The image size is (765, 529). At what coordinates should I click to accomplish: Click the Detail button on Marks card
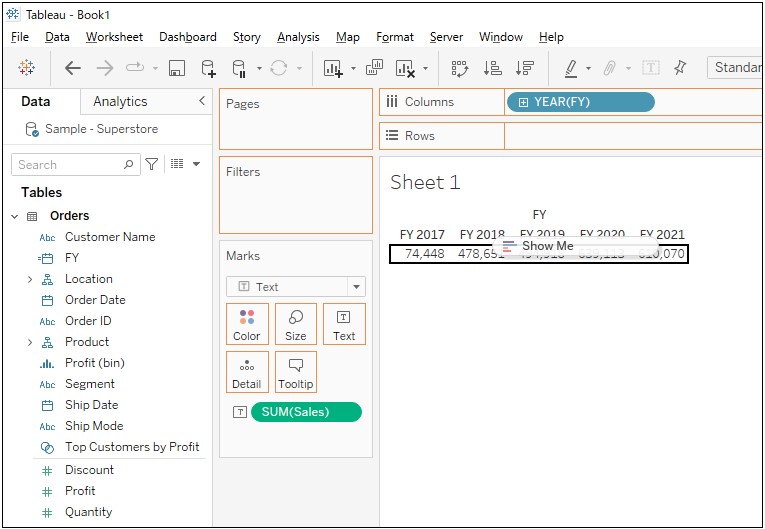coord(247,372)
